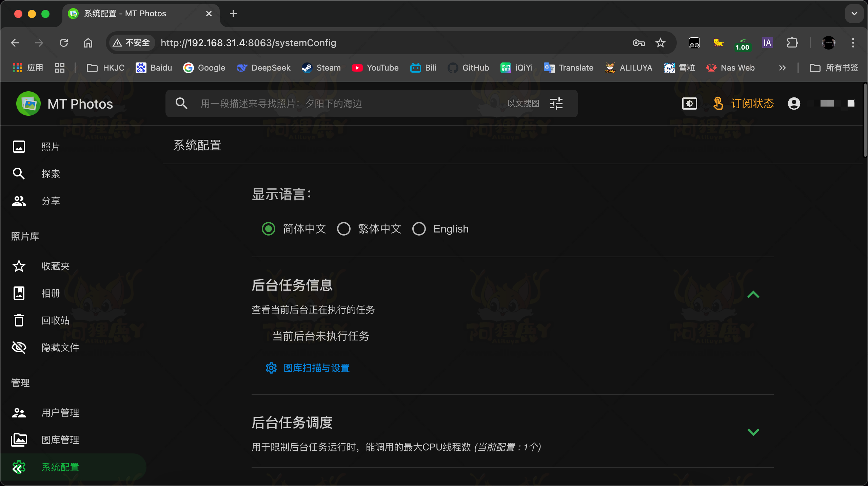Click the search description input field
The width and height of the screenshot is (868, 486).
[x=349, y=104]
